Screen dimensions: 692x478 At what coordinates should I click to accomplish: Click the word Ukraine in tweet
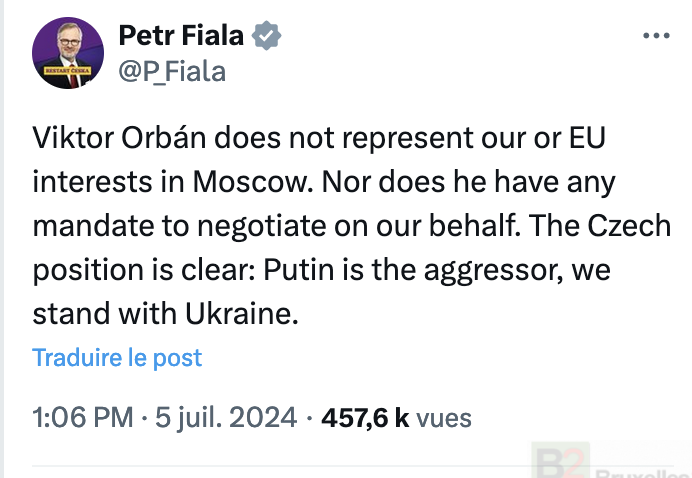click(x=241, y=314)
